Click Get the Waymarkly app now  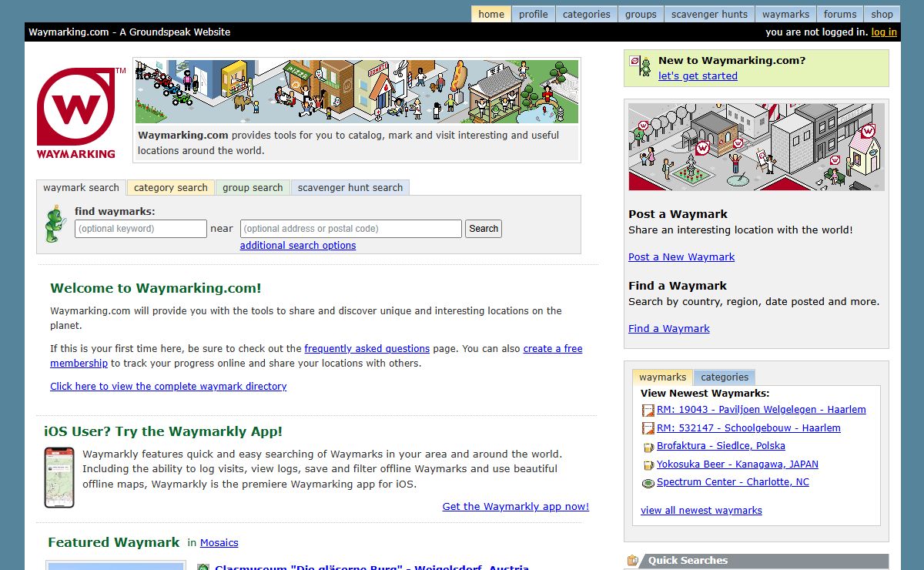516,507
